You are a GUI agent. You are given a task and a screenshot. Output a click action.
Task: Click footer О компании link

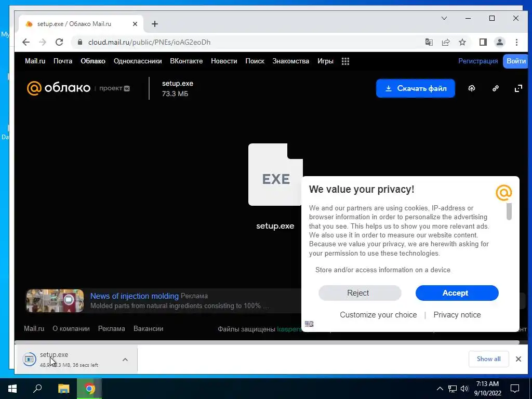point(71,328)
